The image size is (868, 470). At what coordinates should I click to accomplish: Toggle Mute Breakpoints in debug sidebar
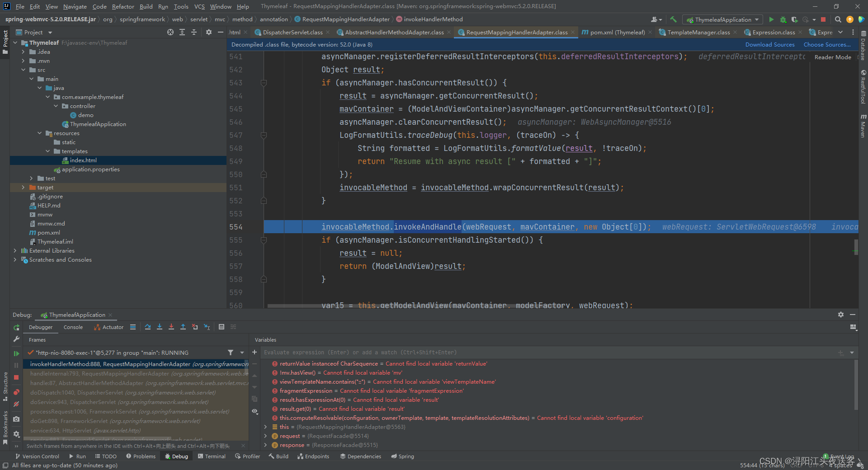tap(16, 404)
